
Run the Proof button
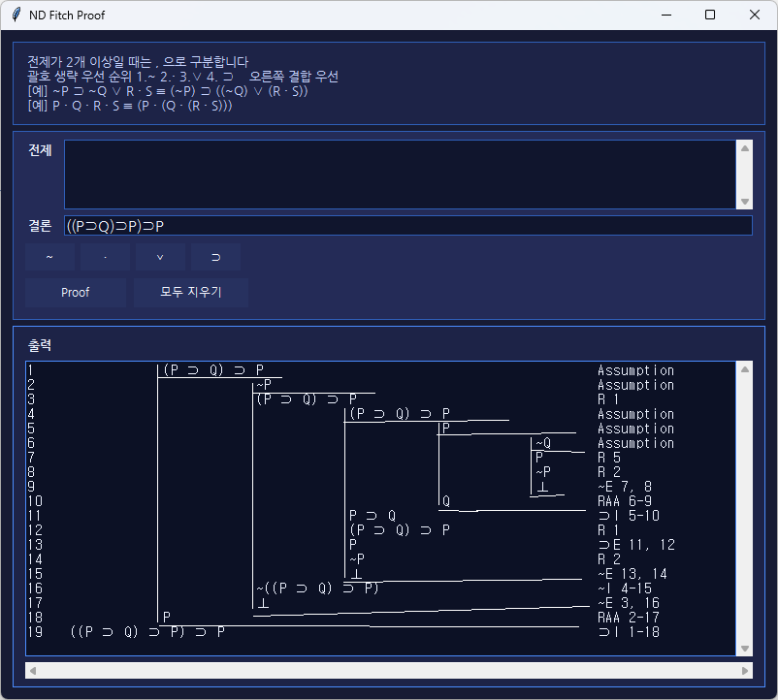tap(75, 292)
